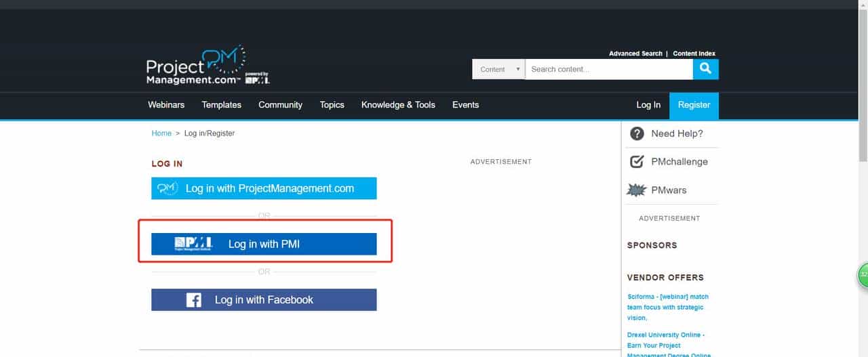
Task: Click the PMchallenge checkbox icon
Action: click(x=637, y=162)
